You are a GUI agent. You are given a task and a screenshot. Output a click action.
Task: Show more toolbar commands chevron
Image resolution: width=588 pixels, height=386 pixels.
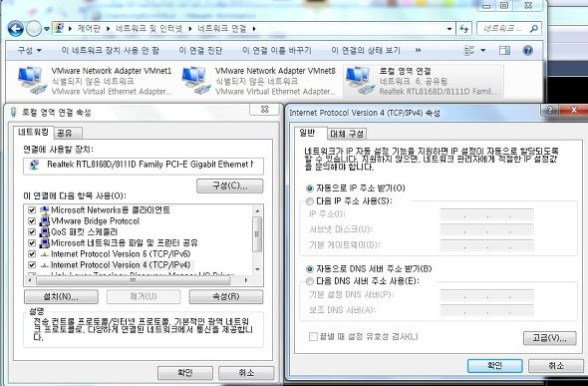[419, 50]
